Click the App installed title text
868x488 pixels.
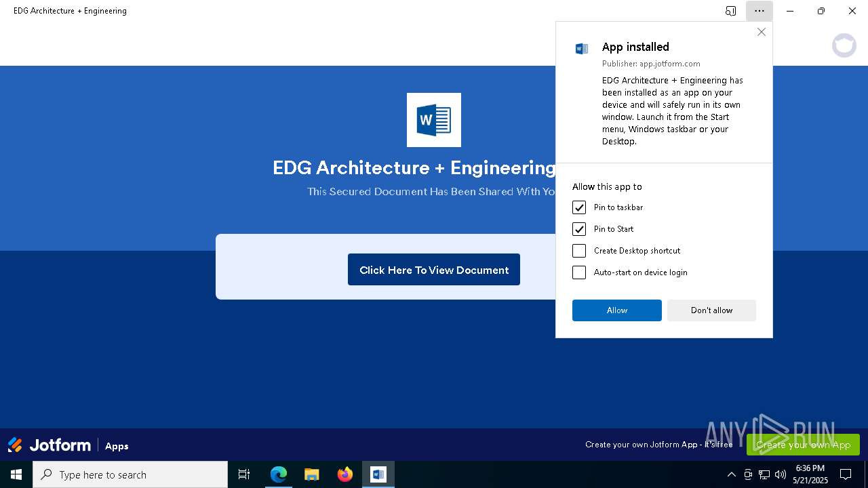635,47
